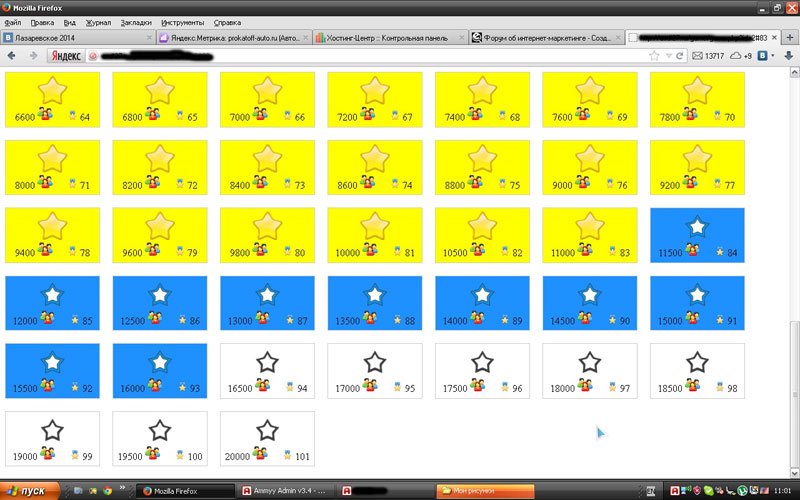Click the people icon next to 17500
This screenshot has height=500, width=800.
pyautogui.click(x=477, y=385)
